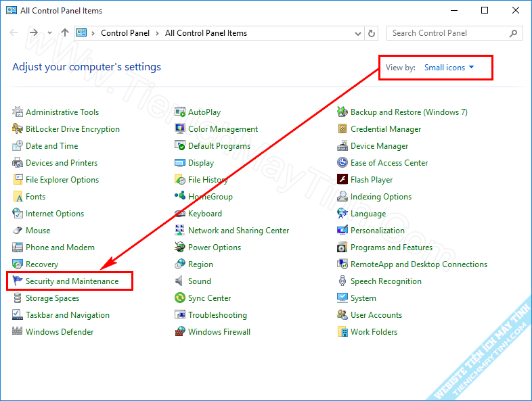The width and height of the screenshot is (532, 401).
Task: Open the Phone and Modem link
Action: 60,247
